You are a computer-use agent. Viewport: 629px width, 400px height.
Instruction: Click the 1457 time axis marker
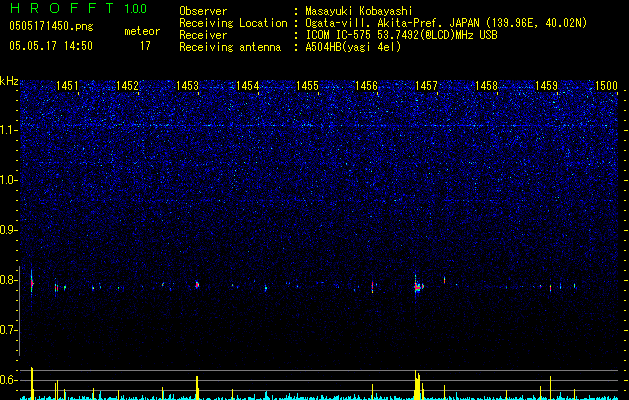(x=426, y=85)
